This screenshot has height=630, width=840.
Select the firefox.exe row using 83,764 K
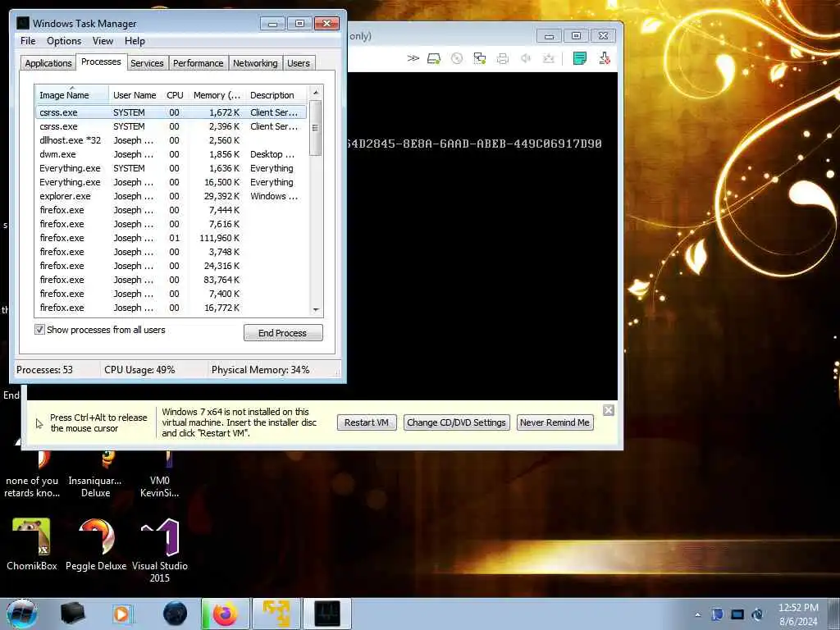(171, 280)
